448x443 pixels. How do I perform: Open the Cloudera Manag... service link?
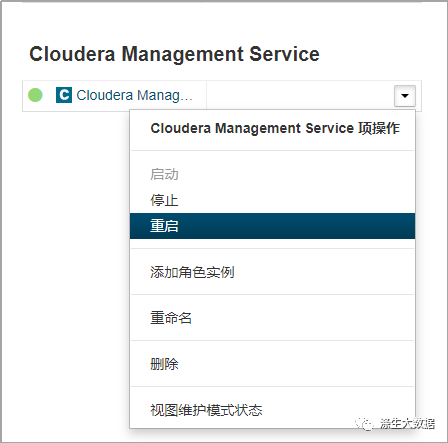click(x=134, y=95)
